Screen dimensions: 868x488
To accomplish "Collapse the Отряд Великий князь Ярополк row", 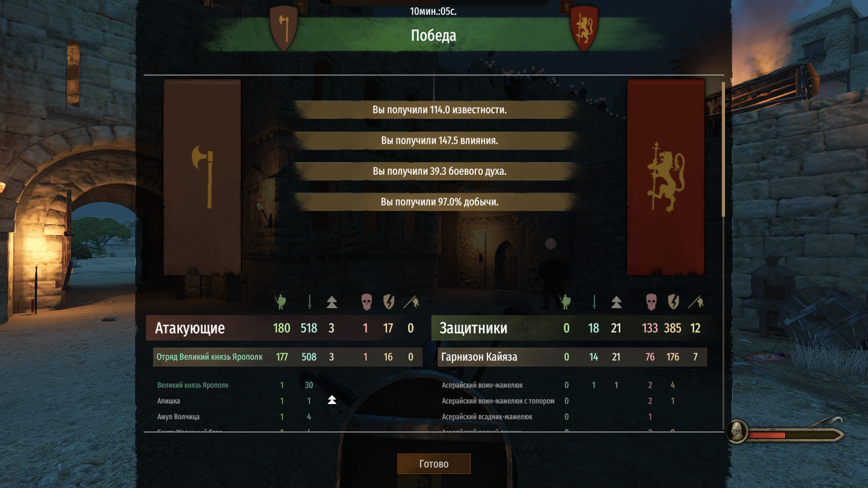I will coord(288,357).
